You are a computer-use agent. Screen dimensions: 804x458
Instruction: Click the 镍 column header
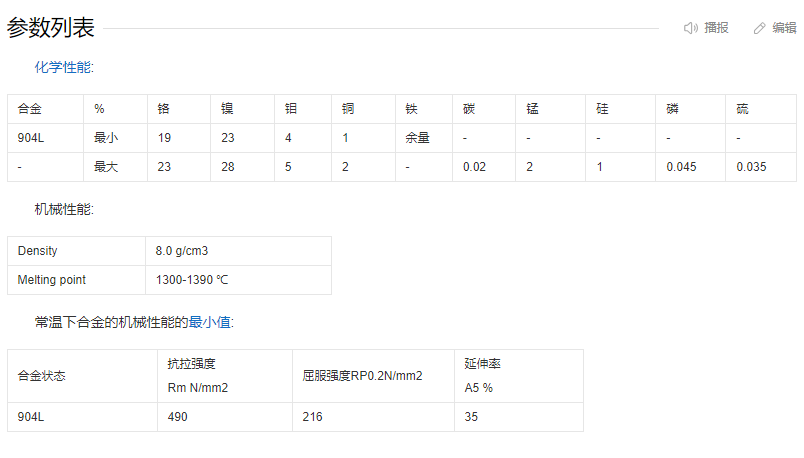pos(243,109)
